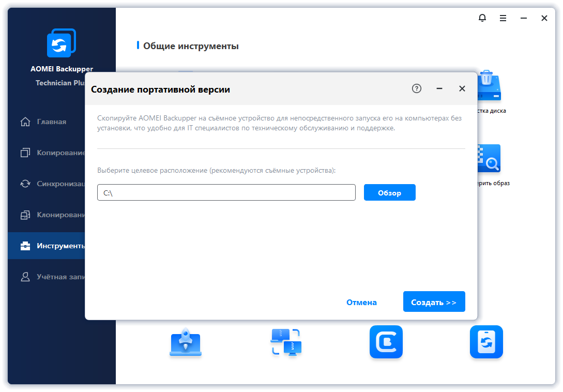Click the target location path field
This screenshot has width=563, height=392.
pyautogui.click(x=226, y=192)
